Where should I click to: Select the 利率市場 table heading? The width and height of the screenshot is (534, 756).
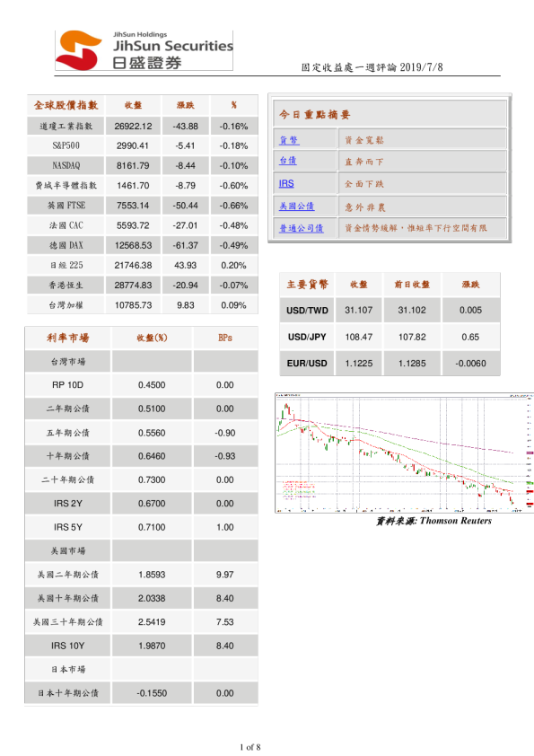(x=67, y=338)
